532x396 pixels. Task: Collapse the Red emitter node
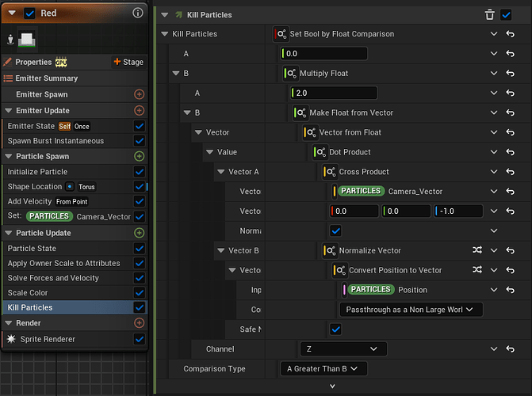tap(12, 13)
